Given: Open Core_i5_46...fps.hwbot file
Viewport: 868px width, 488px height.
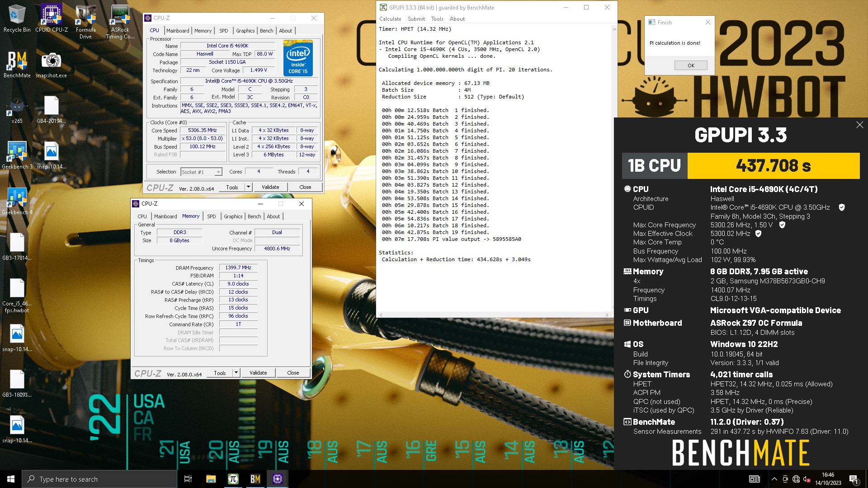Looking at the screenshot, I should pos(17,296).
